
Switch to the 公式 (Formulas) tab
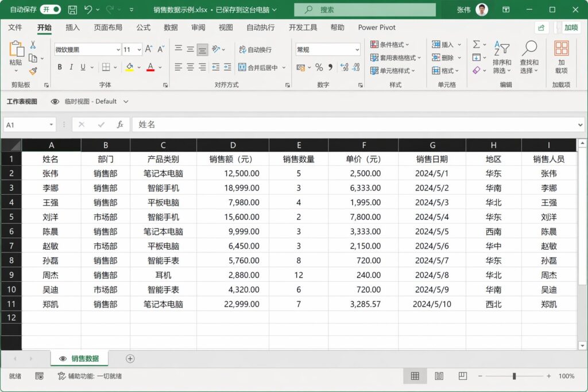[143, 28]
